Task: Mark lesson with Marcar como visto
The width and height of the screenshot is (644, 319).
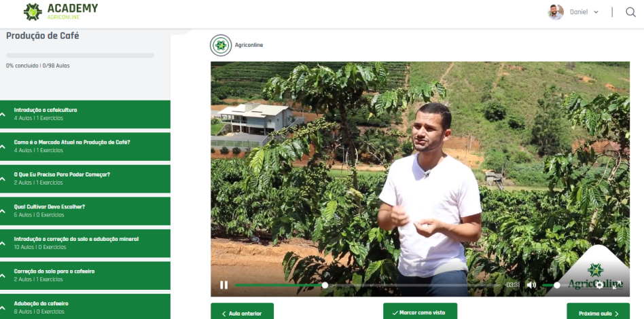Action: (420, 313)
